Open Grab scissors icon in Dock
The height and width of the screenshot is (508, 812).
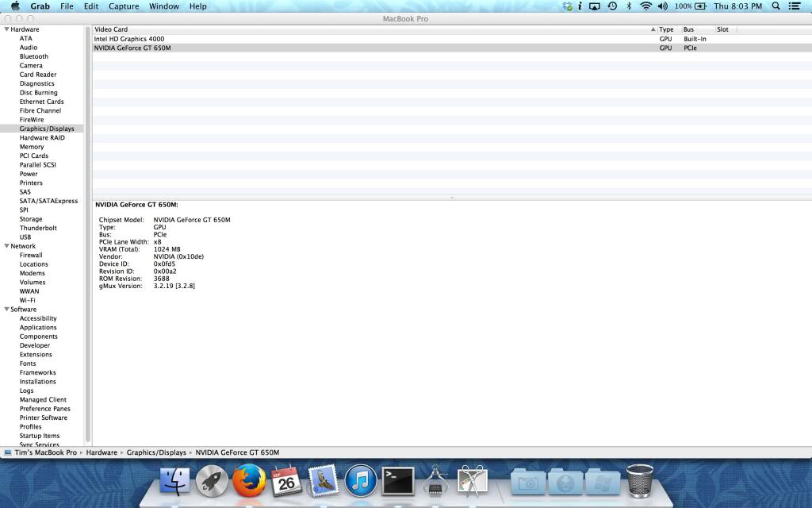coord(473,480)
